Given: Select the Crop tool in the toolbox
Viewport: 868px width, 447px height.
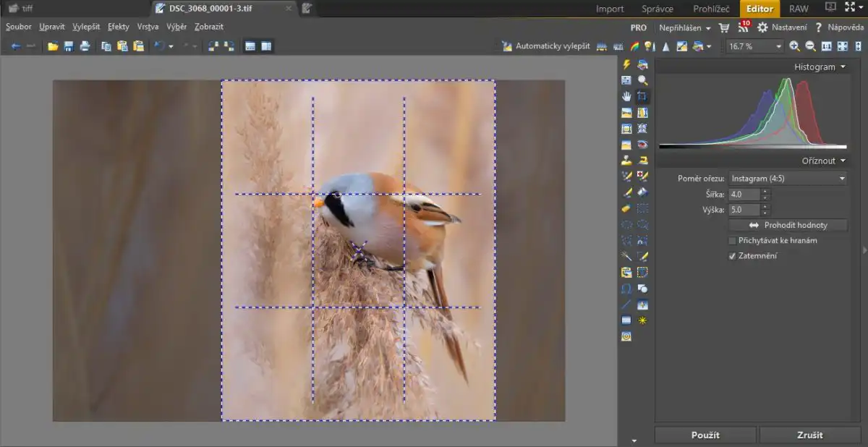Looking at the screenshot, I should (642, 96).
